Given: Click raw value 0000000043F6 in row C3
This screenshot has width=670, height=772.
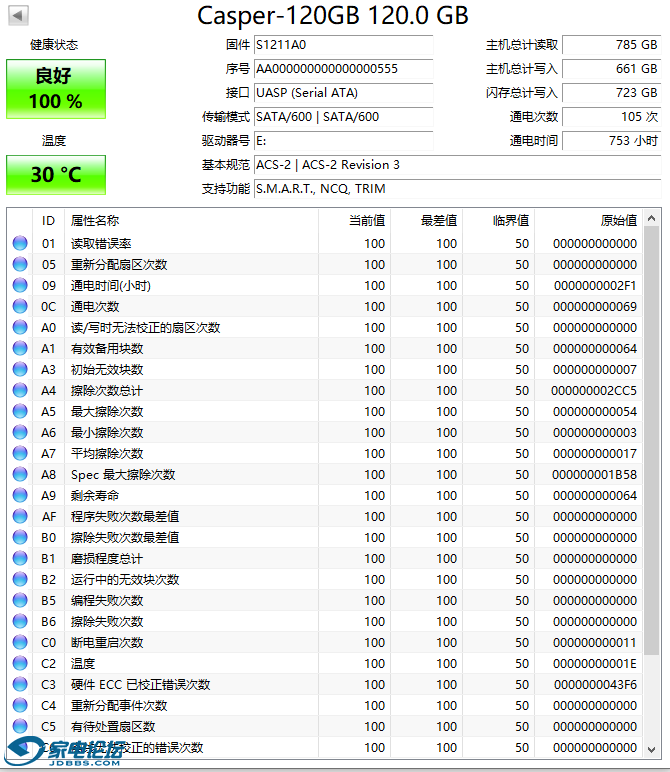Looking at the screenshot, I should pyautogui.click(x=595, y=684).
